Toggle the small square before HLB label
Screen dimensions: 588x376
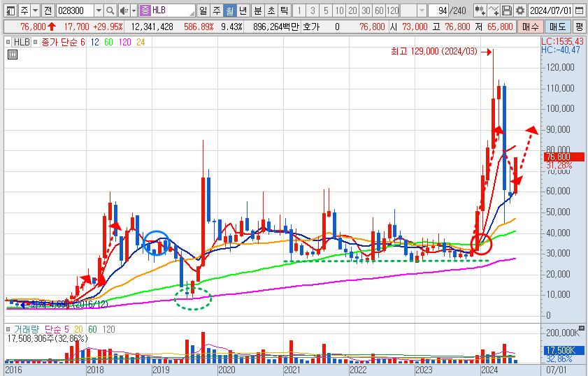coord(8,42)
